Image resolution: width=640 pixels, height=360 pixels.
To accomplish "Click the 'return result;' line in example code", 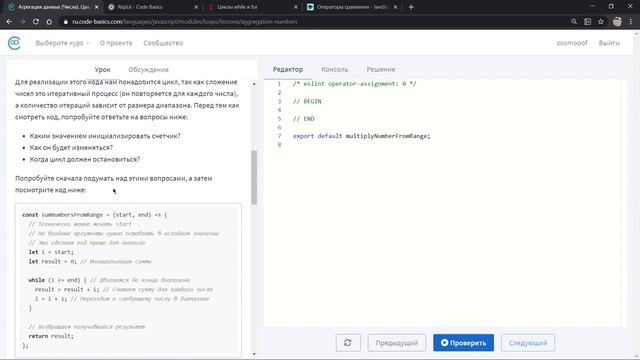I will pos(51,336).
